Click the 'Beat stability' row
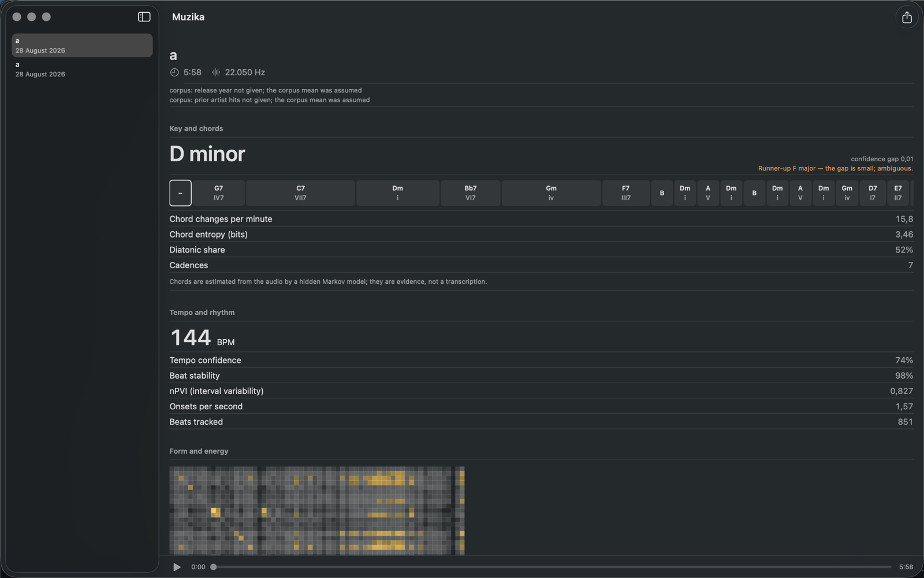This screenshot has height=578, width=924. coord(541,376)
